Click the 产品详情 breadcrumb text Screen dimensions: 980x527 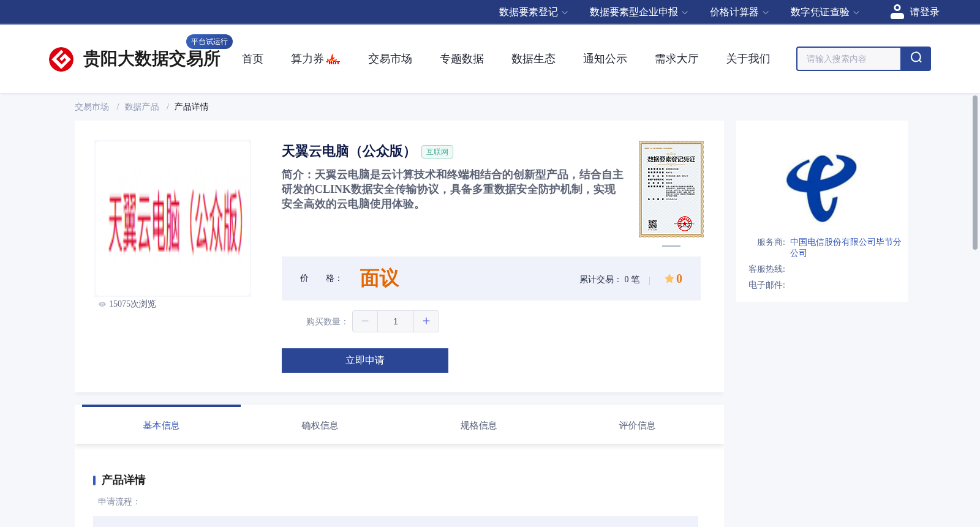click(x=192, y=107)
